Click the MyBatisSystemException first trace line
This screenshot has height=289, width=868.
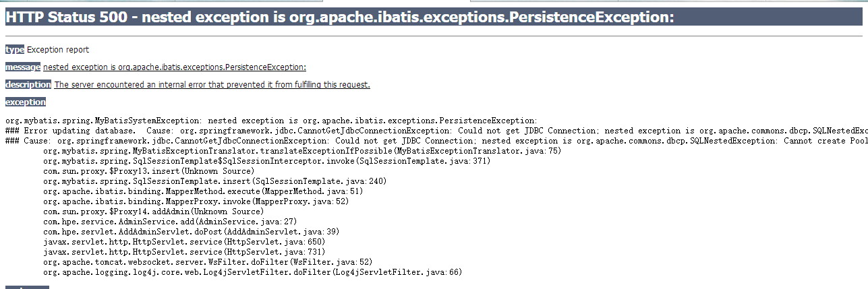[271, 121]
